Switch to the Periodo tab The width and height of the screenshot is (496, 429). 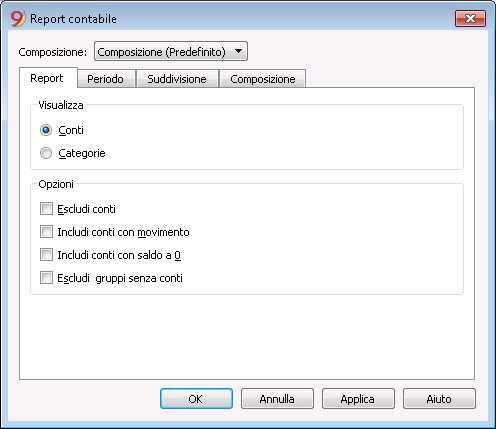[x=105, y=79]
